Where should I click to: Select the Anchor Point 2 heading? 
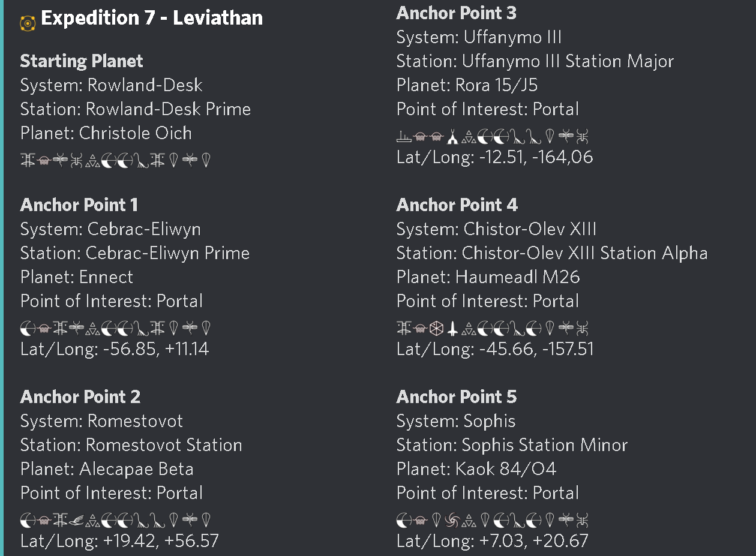click(x=80, y=397)
